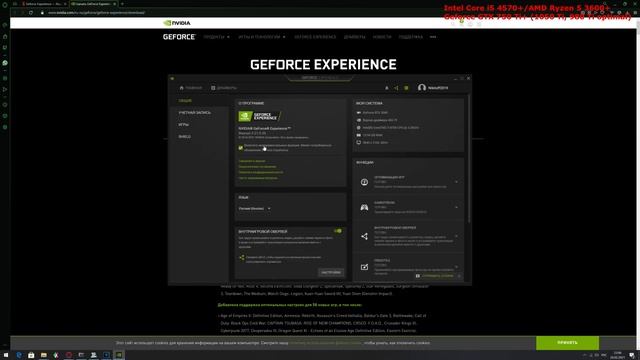Click the browser reload button
The image size is (640, 360).
(x=31, y=12)
